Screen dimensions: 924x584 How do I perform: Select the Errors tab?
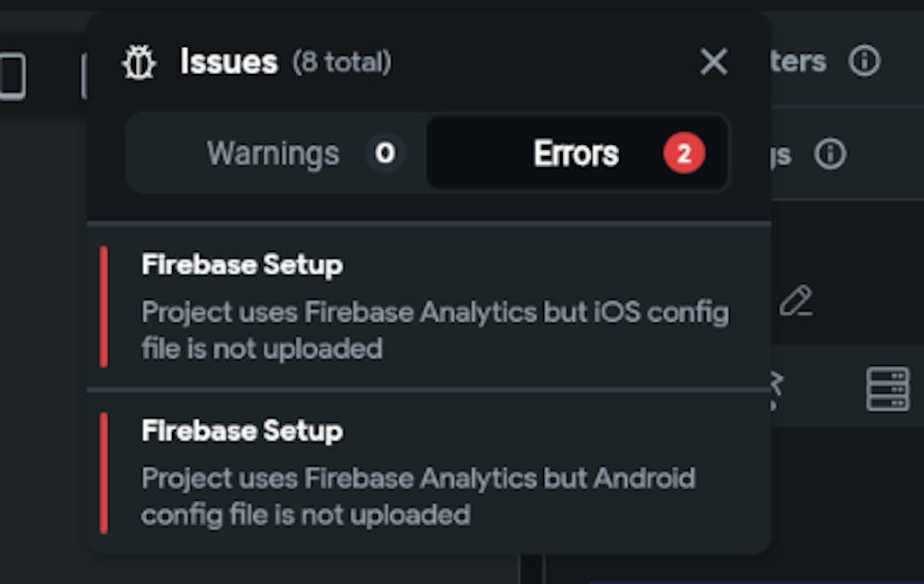[576, 153]
